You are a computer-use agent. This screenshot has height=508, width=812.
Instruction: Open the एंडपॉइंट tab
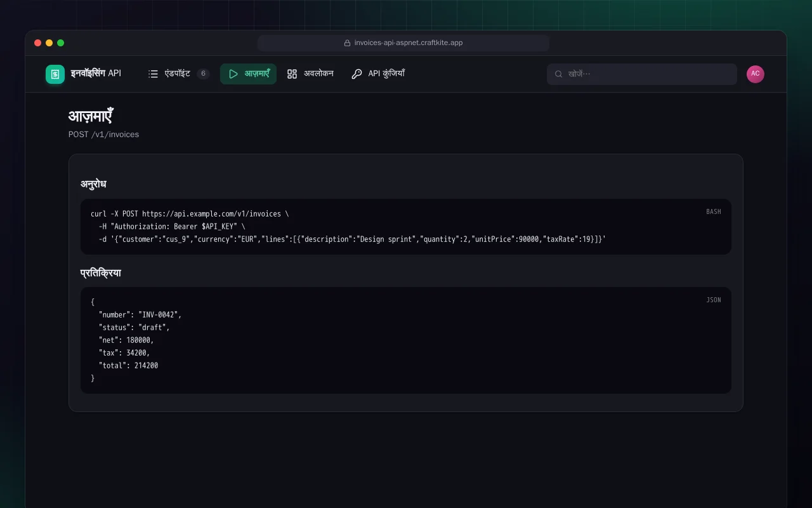pyautogui.click(x=179, y=74)
